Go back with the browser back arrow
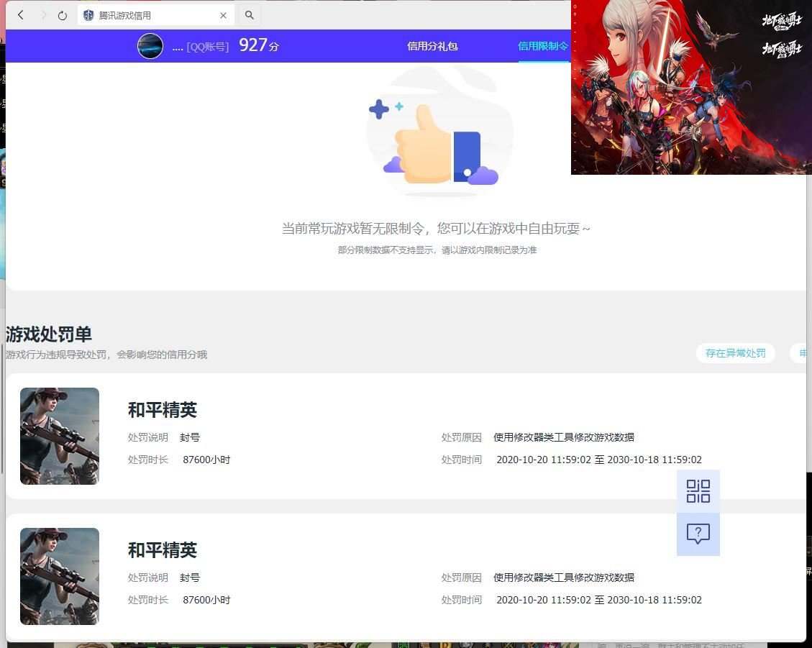Image resolution: width=812 pixels, height=648 pixels. coord(21,15)
